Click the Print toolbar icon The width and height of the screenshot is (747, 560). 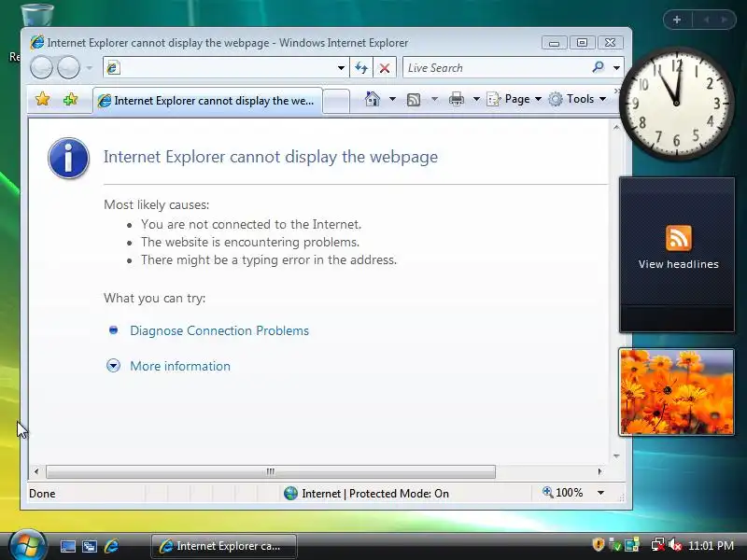point(457,99)
